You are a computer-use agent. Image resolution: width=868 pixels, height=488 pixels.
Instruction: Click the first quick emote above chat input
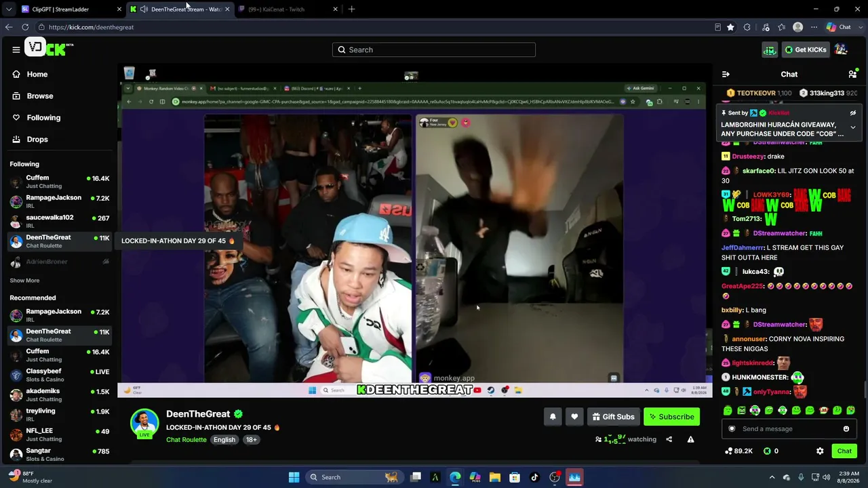click(728, 411)
